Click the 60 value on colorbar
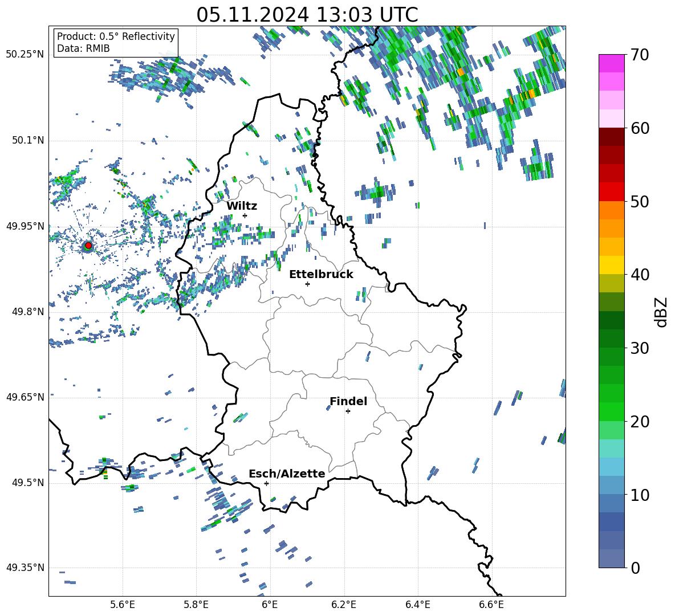 click(x=639, y=128)
